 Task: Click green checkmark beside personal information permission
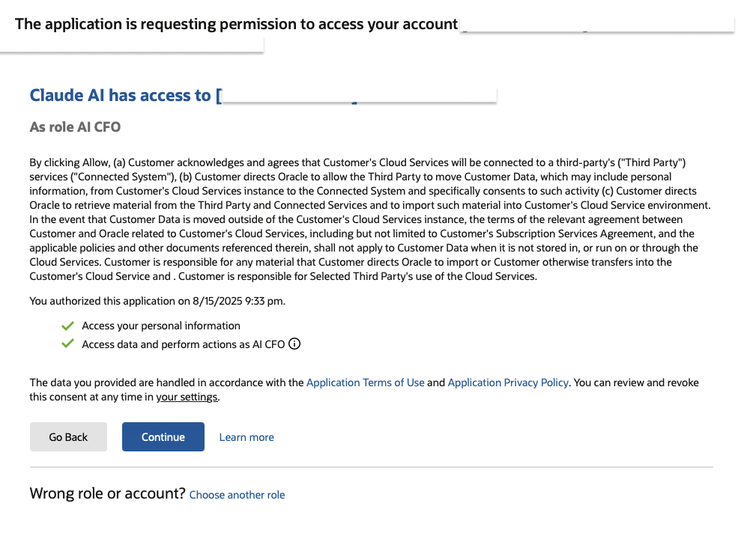(x=68, y=326)
